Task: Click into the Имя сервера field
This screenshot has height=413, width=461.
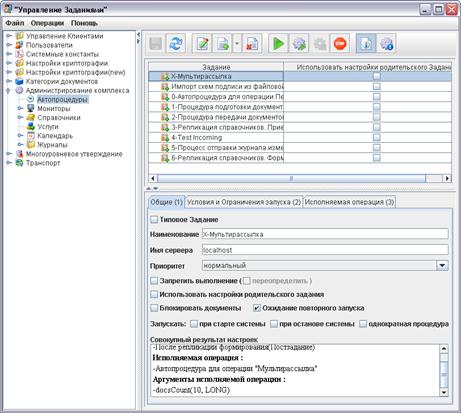Action: [x=325, y=250]
